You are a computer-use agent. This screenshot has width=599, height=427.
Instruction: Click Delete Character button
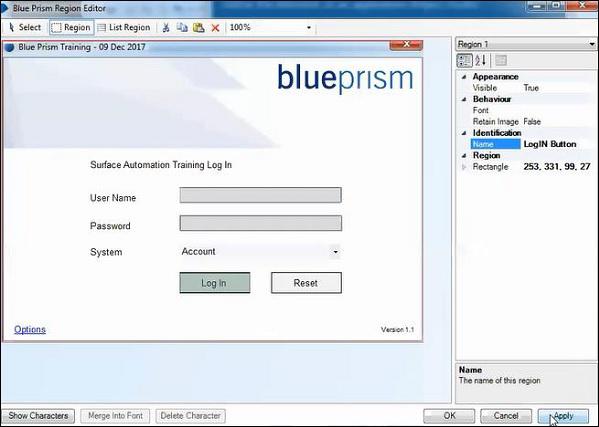coord(191,416)
